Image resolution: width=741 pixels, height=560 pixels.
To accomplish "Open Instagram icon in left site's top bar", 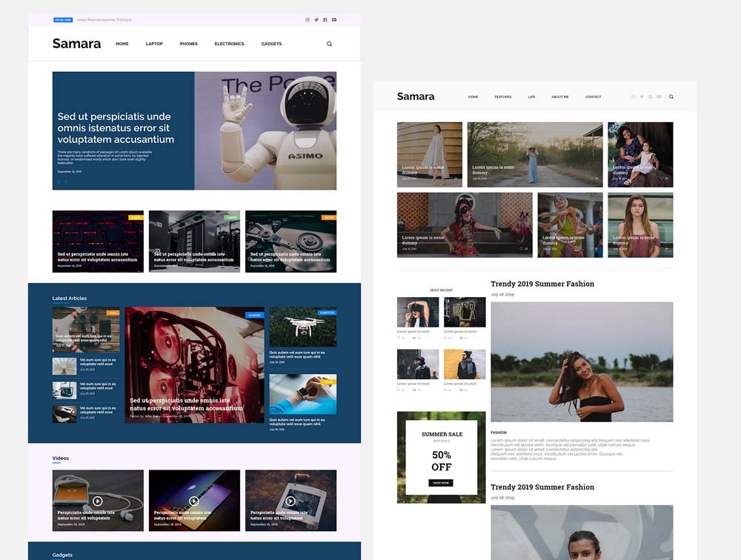I will [308, 20].
